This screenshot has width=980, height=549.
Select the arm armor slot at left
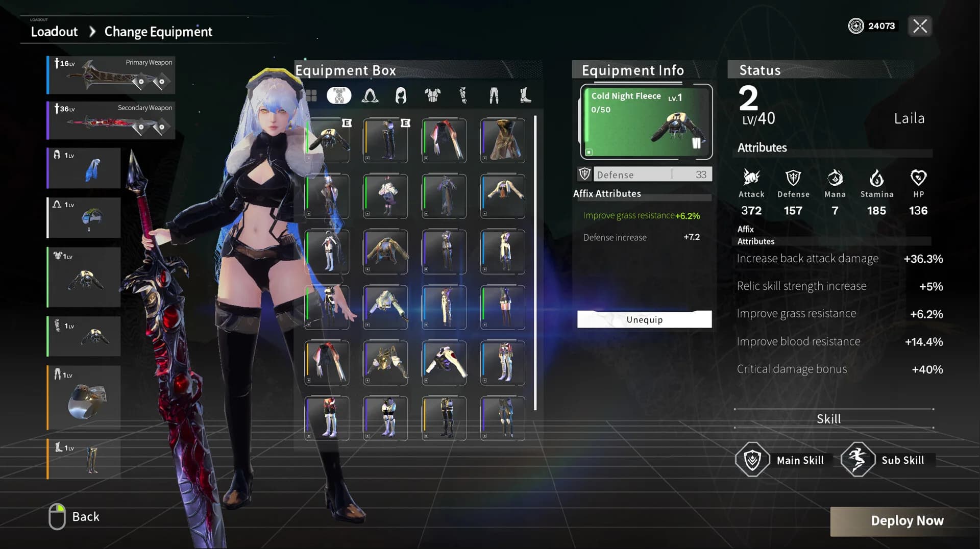(84, 336)
